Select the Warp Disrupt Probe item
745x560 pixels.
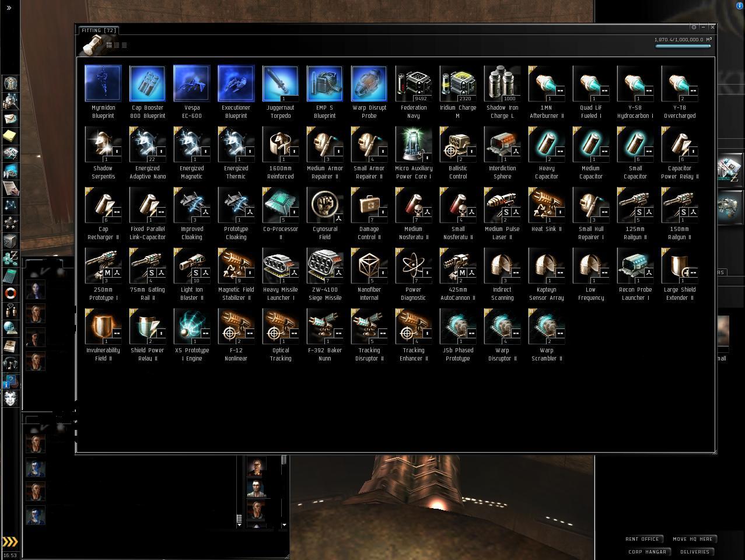tap(369, 91)
